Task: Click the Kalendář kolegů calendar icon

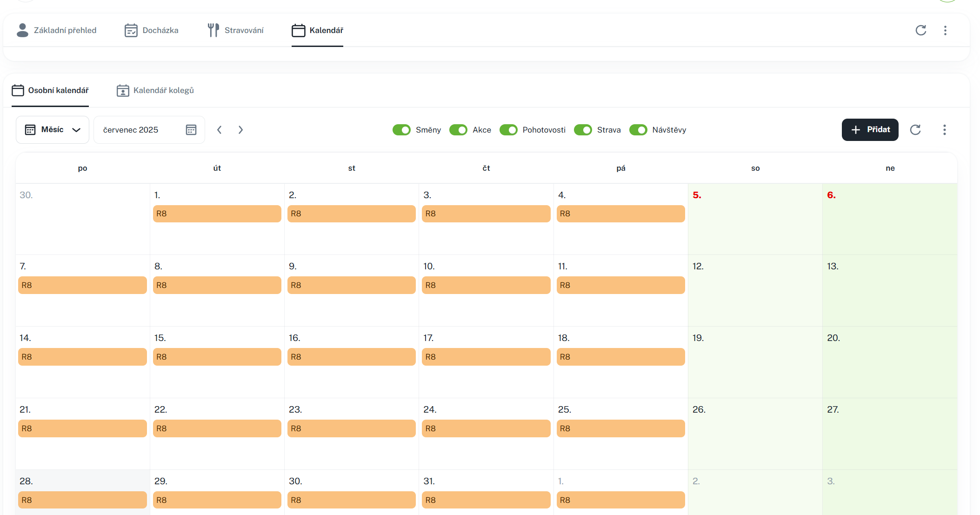Action: point(123,90)
